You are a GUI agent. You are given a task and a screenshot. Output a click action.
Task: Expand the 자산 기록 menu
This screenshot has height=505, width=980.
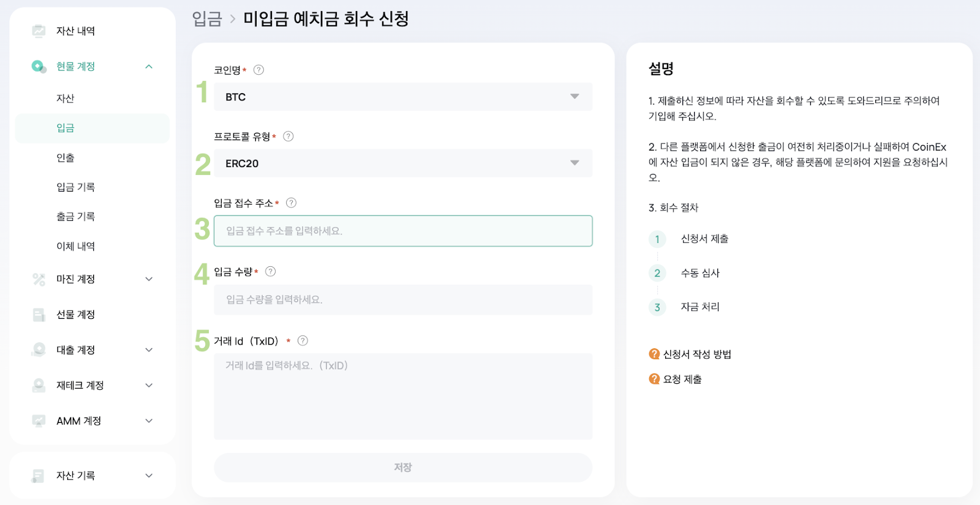[149, 476]
